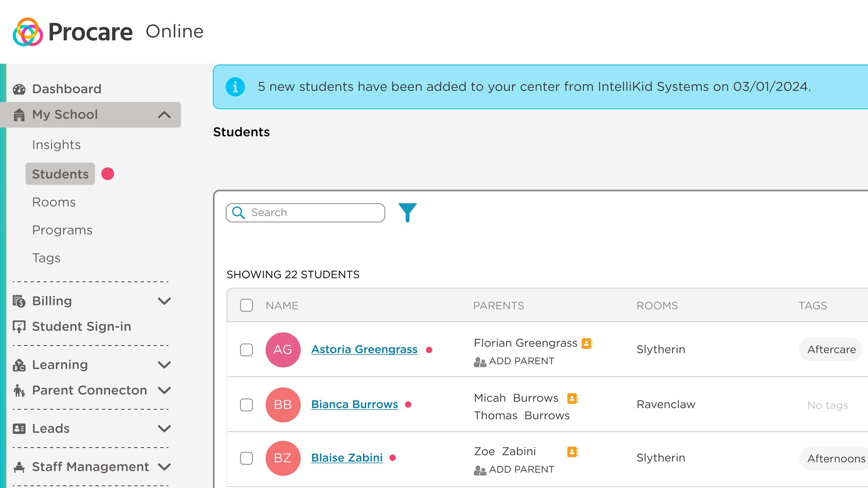Open Florian Greengrass contact card icon

click(587, 343)
